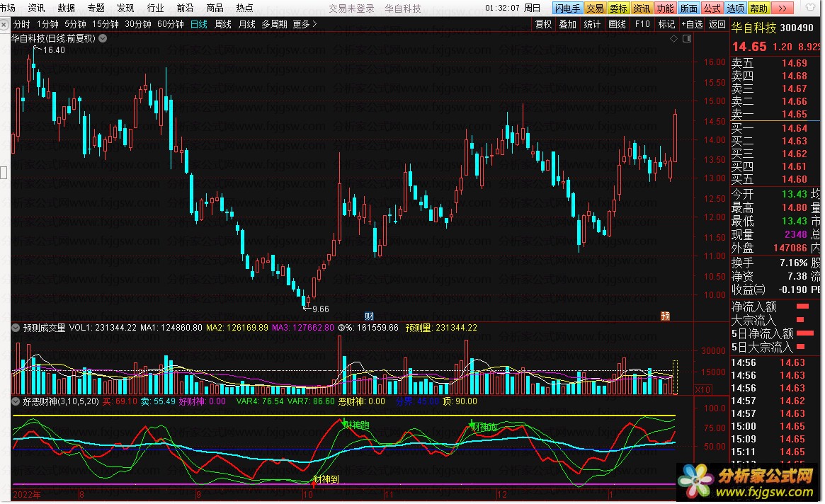Click the X10 scale box in volume panel
The image size is (825, 504).
click(x=702, y=390)
